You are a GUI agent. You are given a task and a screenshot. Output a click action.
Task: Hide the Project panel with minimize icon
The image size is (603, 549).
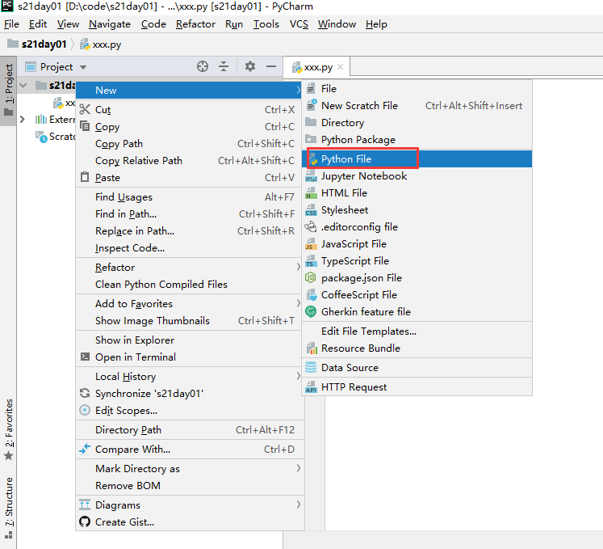[x=272, y=67]
